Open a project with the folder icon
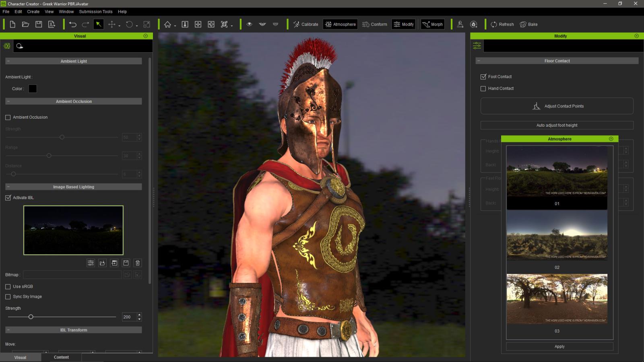 (25, 24)
